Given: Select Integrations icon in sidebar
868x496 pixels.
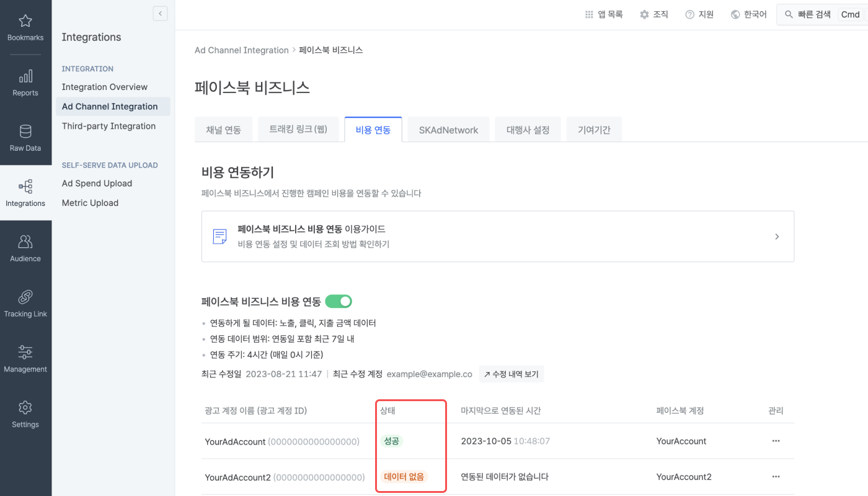Looking at the screenshot, I should [x=25, y=187].
